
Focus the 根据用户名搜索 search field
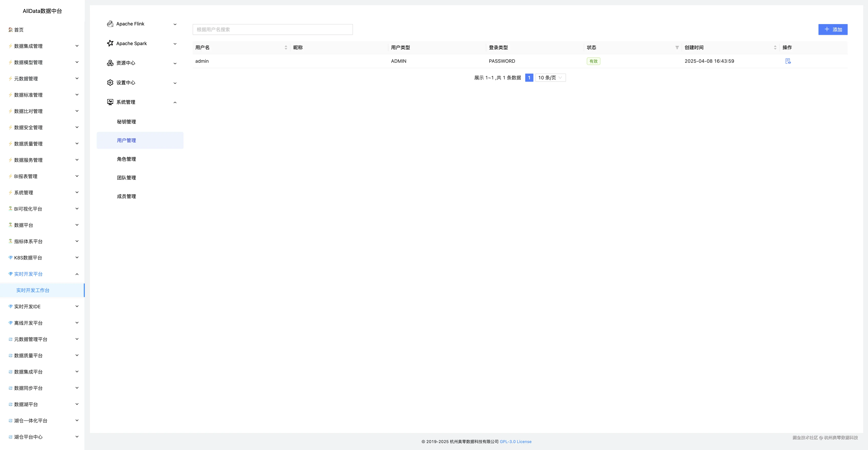(272, 30)
